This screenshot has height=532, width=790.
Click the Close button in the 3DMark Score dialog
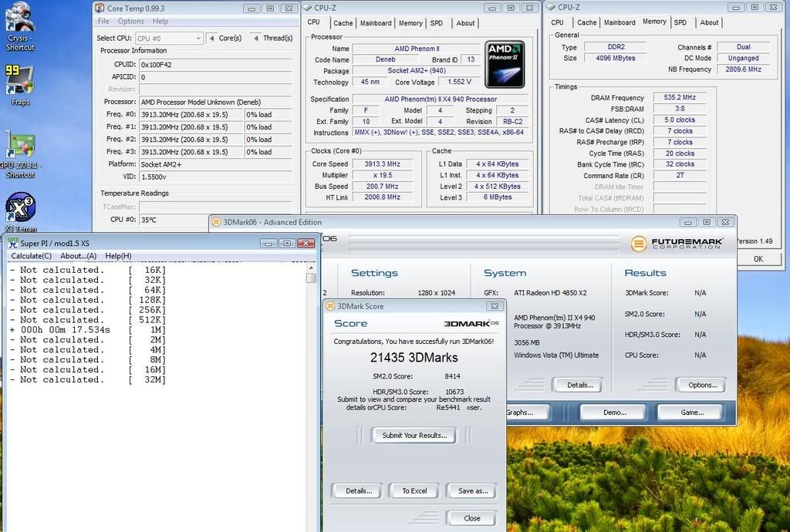tap(471, 518)
